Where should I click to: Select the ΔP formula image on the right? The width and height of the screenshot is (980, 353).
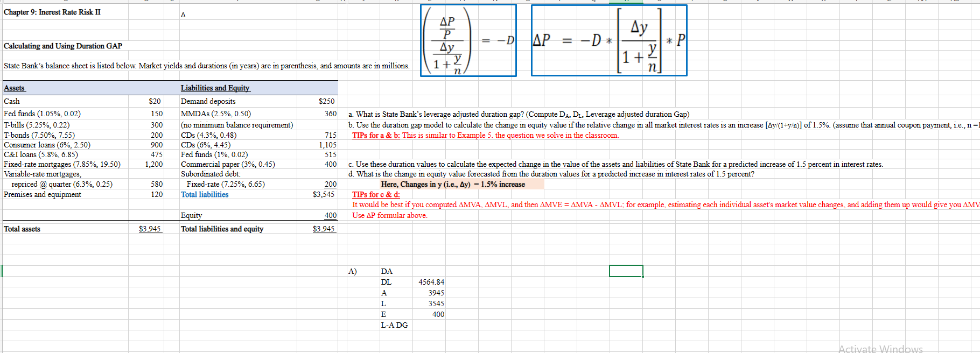pos(609,40)
